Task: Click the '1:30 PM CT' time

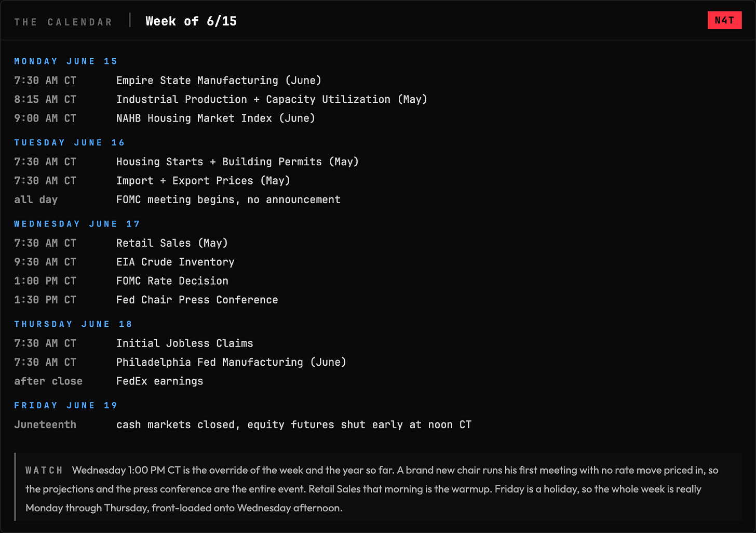Action: click(45, 300)
